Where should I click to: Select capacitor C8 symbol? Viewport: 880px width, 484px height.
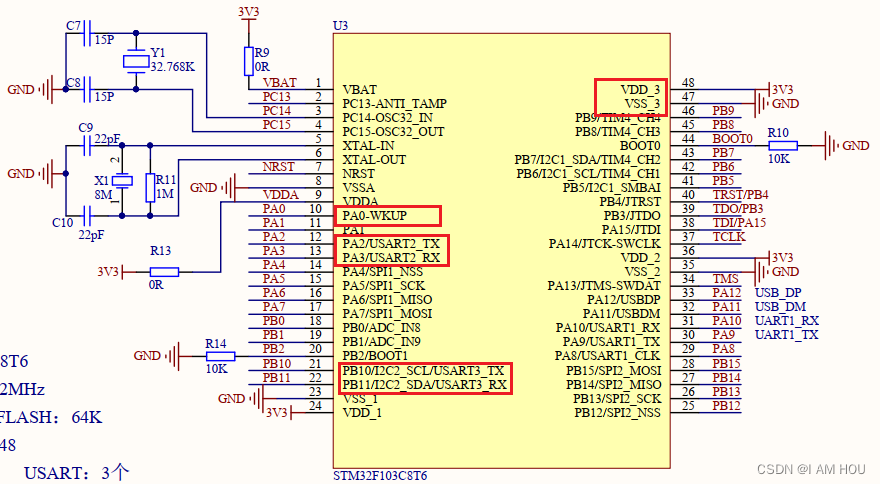pyautogui.click(x=87, y=89)
